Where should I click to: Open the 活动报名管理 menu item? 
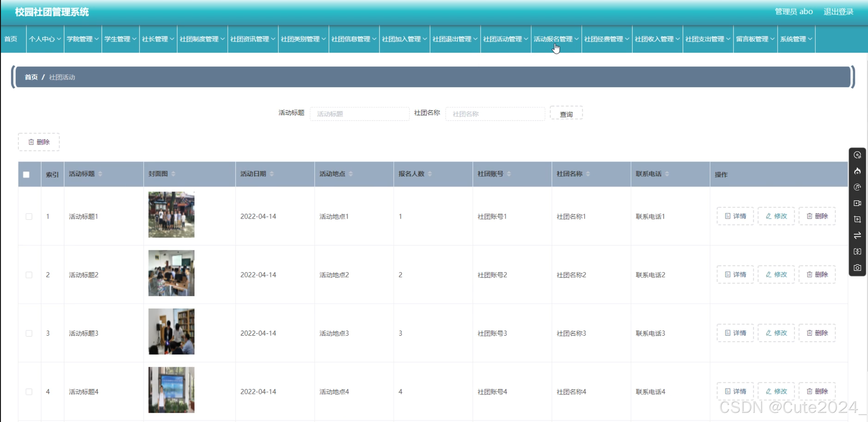[x=556, y=39]
